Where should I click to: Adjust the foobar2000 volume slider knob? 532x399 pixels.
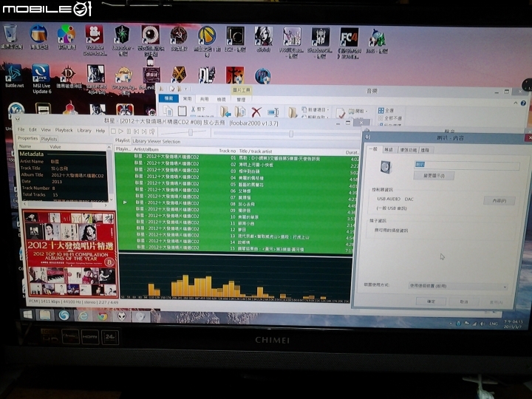point(191,132)
